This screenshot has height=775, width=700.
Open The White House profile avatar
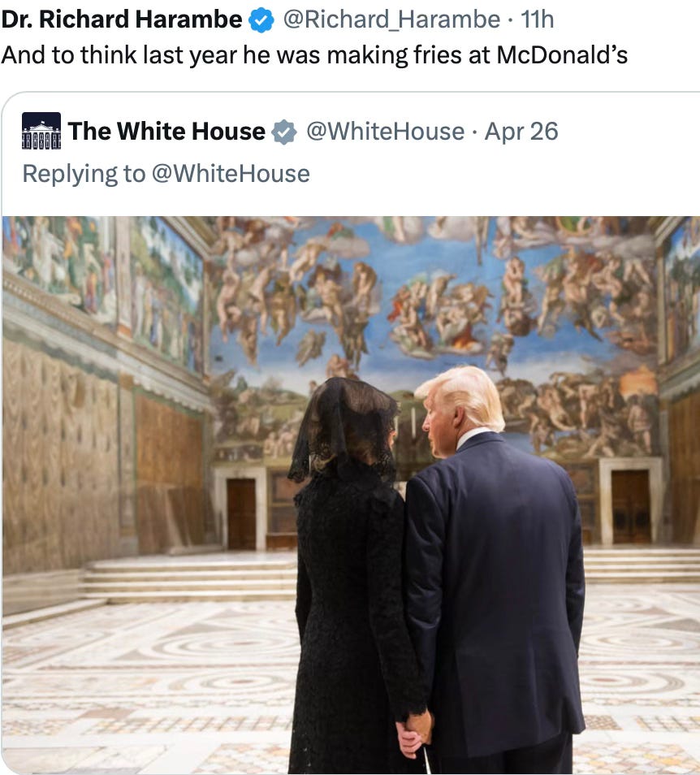click(41, 131)
